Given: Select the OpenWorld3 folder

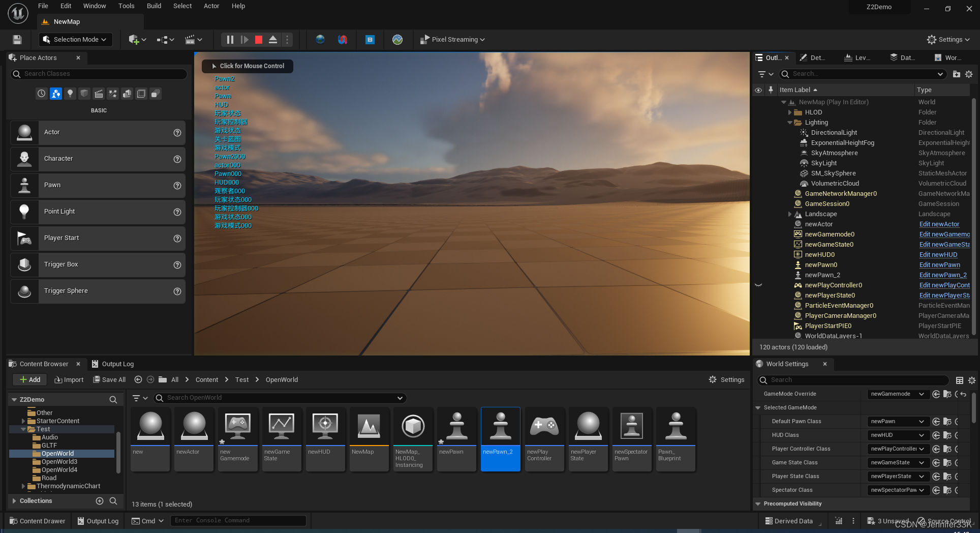Looking at the screenshot, I should tap(59, 462).
